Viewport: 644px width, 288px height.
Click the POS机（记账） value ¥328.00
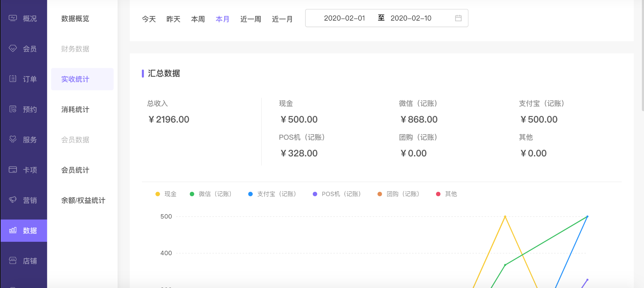pos(299,153)
